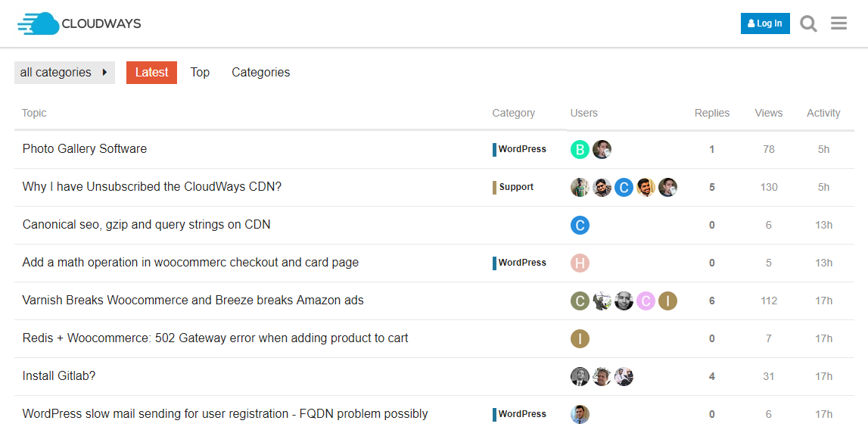Screen dimensions: 868x433
Task: Expand the all categories dropdown
Action: coord(64,73)
